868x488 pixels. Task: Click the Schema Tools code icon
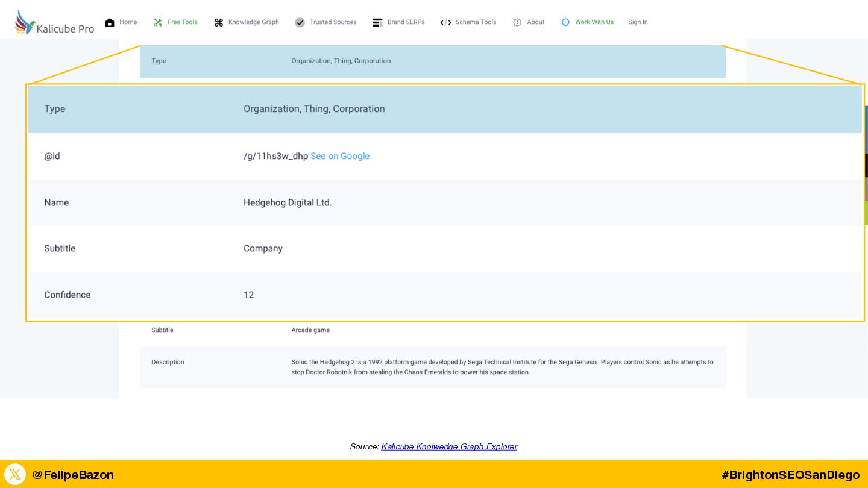tap(445, 22)
